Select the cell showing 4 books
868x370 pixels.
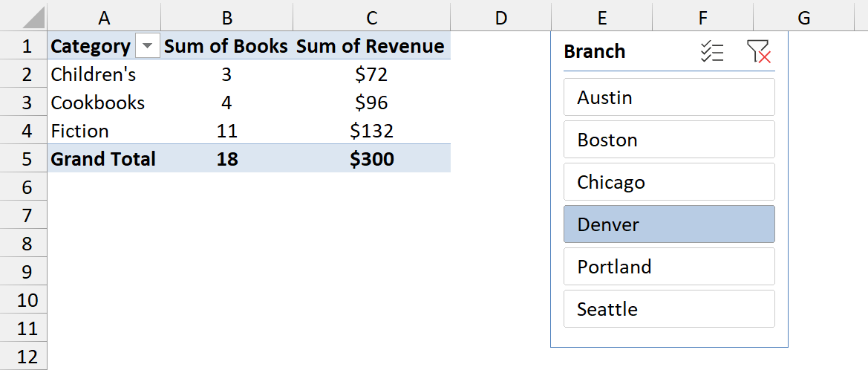[x=227, y=103]
